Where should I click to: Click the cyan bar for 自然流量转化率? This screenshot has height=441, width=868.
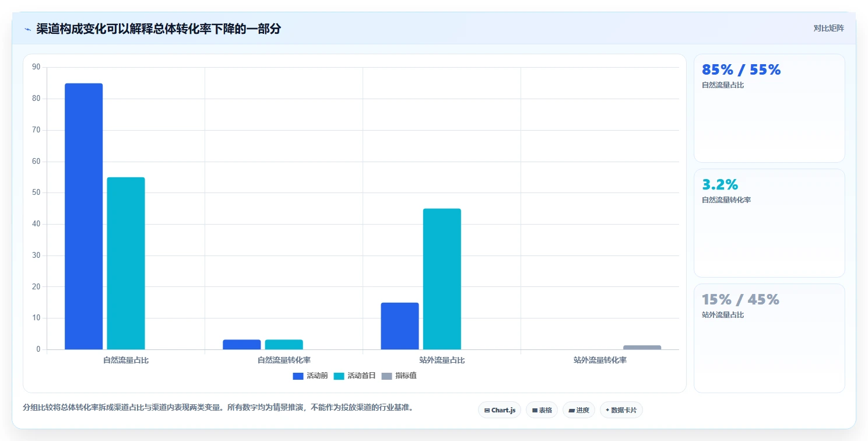[x=284, y=345]
